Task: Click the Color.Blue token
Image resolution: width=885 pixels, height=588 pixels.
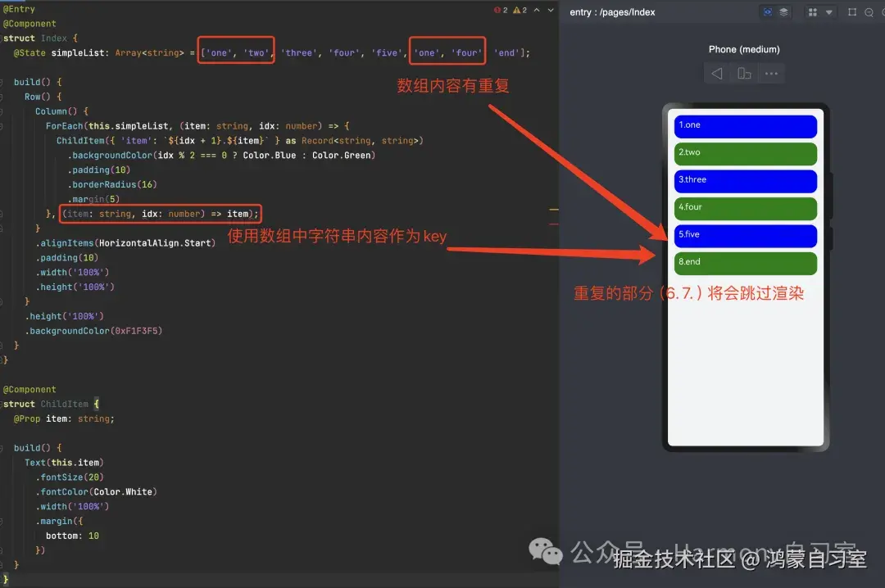Action: coord(270,155)
